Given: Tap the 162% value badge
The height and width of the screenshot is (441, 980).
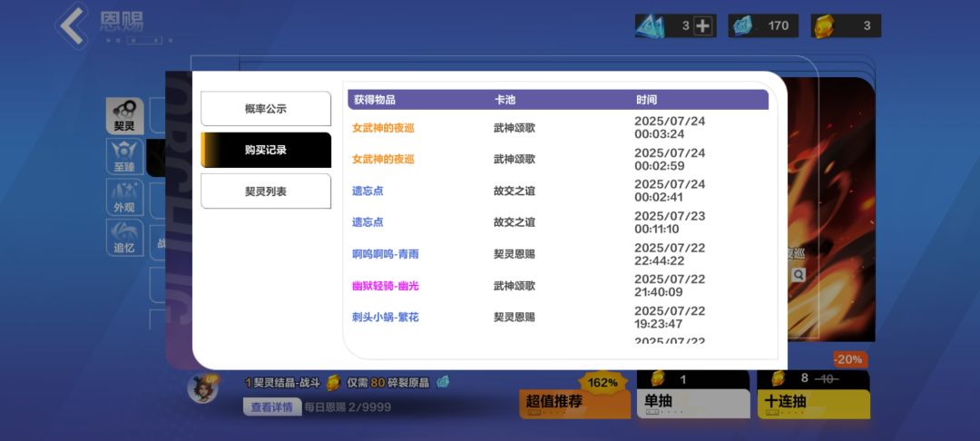Looking at the screenshot, I should click(603, 383).
